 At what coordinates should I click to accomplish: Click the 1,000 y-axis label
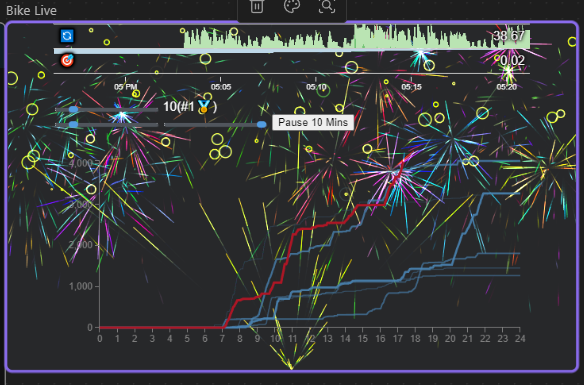click(81, 286)
